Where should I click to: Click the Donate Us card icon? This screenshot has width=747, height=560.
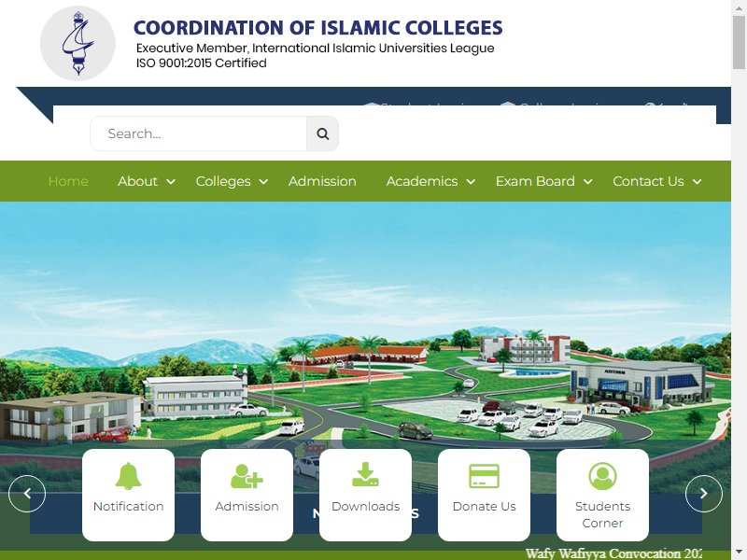pos(484,476)
